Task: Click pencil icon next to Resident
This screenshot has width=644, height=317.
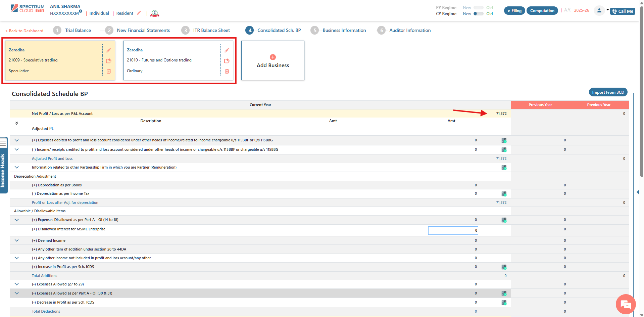Action: (139, 13)
